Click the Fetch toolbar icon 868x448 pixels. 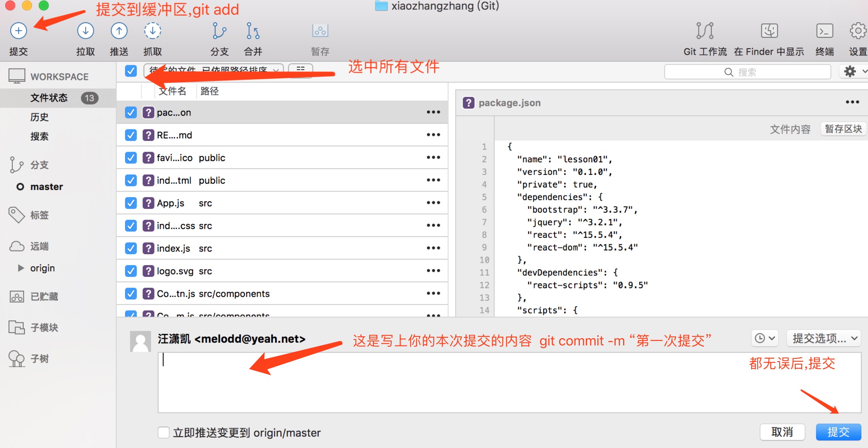(153, 31)
